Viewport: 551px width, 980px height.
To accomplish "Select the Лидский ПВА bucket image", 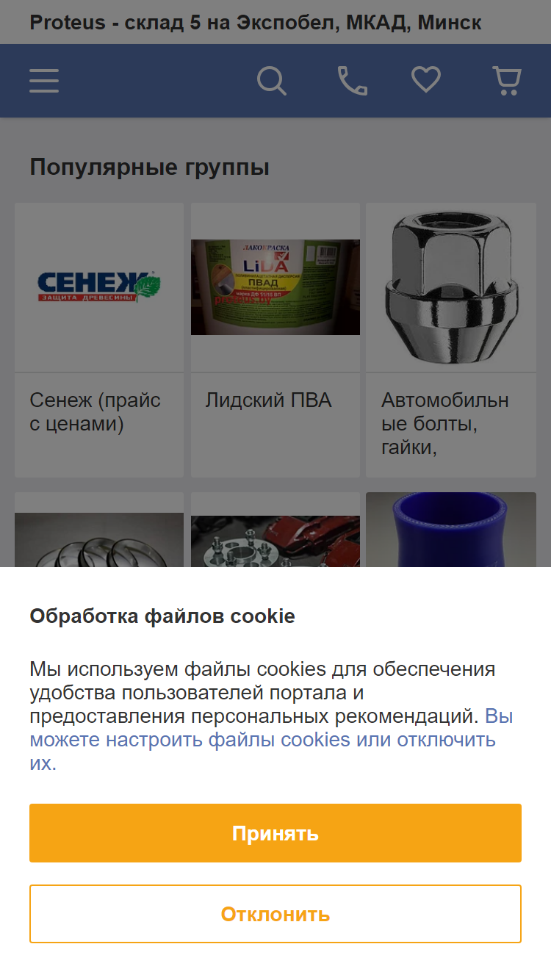I will click(x=275, y=287).
